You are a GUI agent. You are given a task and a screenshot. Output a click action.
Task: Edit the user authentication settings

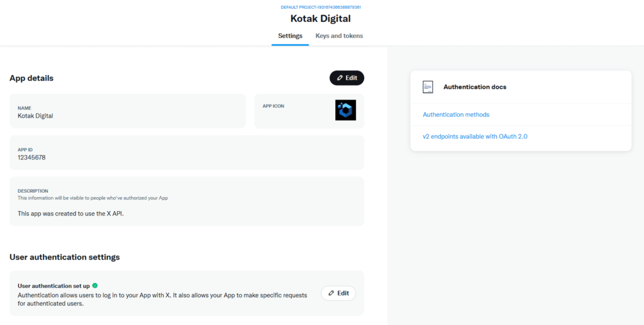(338, 294)
